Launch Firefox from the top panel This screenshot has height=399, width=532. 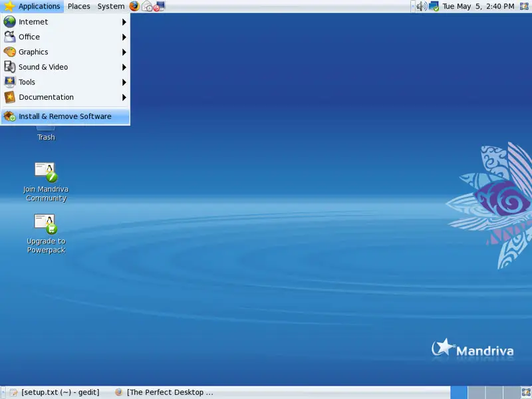[134, 6]
